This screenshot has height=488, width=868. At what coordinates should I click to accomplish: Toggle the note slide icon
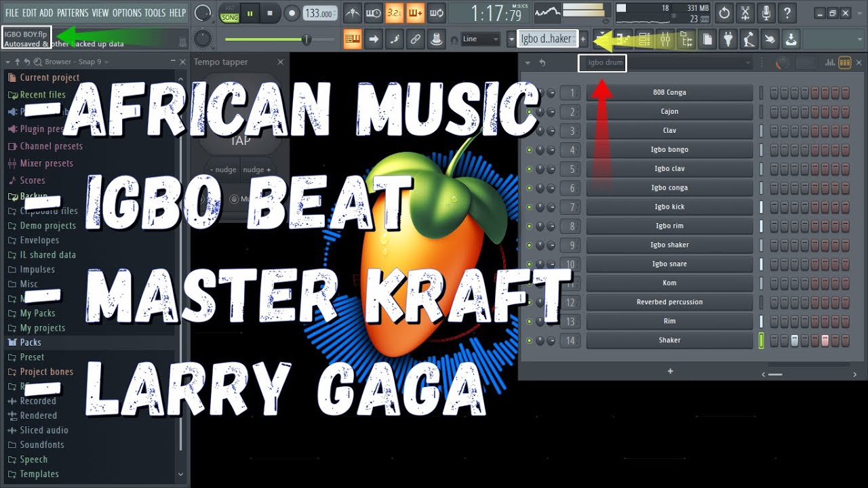tap(394, 39)
